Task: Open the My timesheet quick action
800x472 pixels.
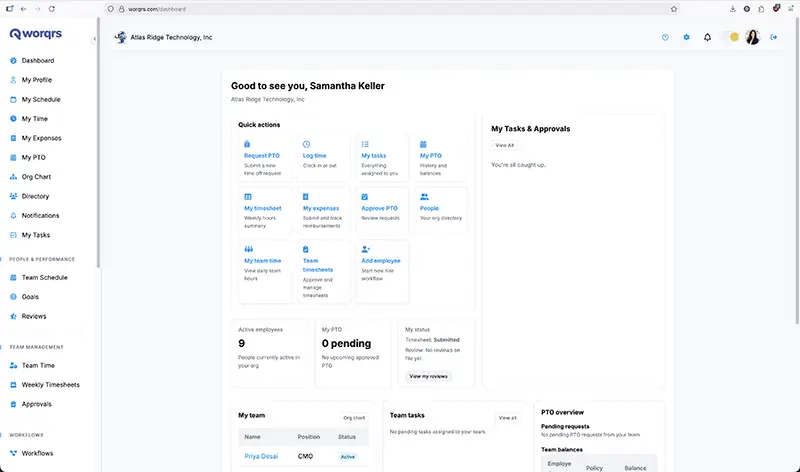Action: pyautogui.click(x=265, y=211)
